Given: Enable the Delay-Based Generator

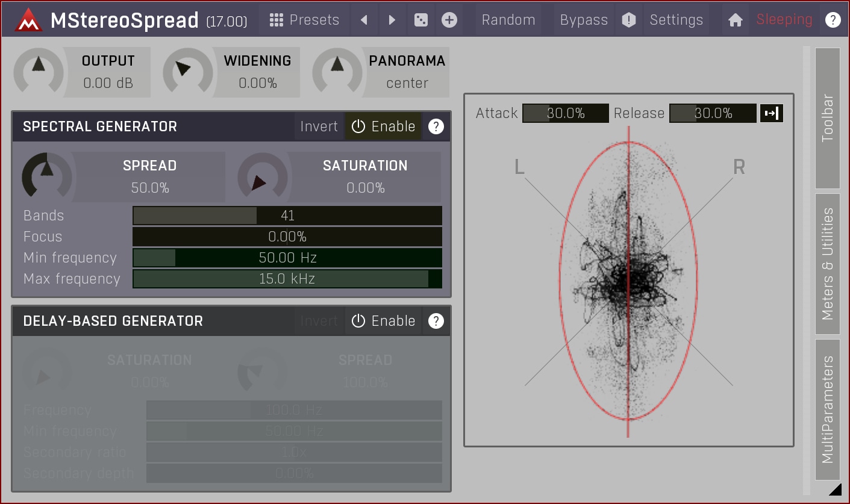Looking at the screenshot, I should tap(383, 321).
